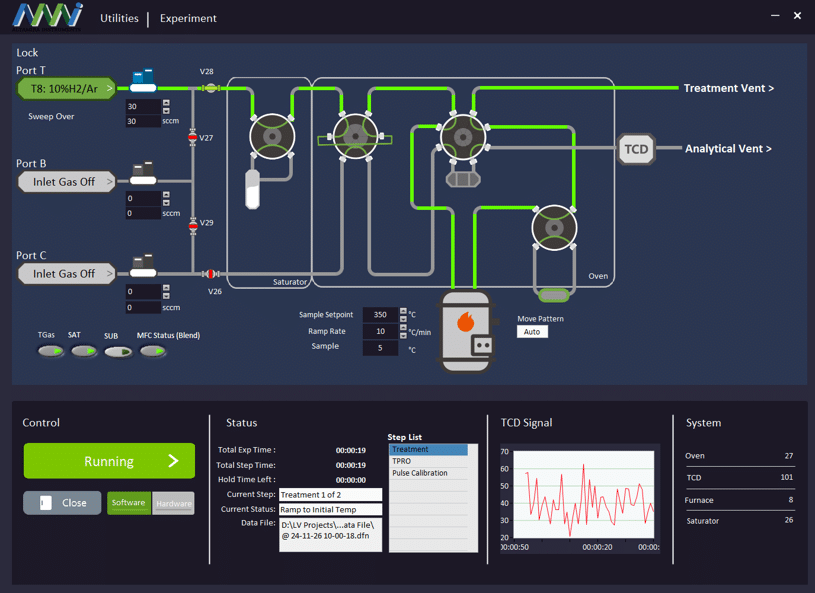Click the Port T mass flow controller icon

point(143,80)
